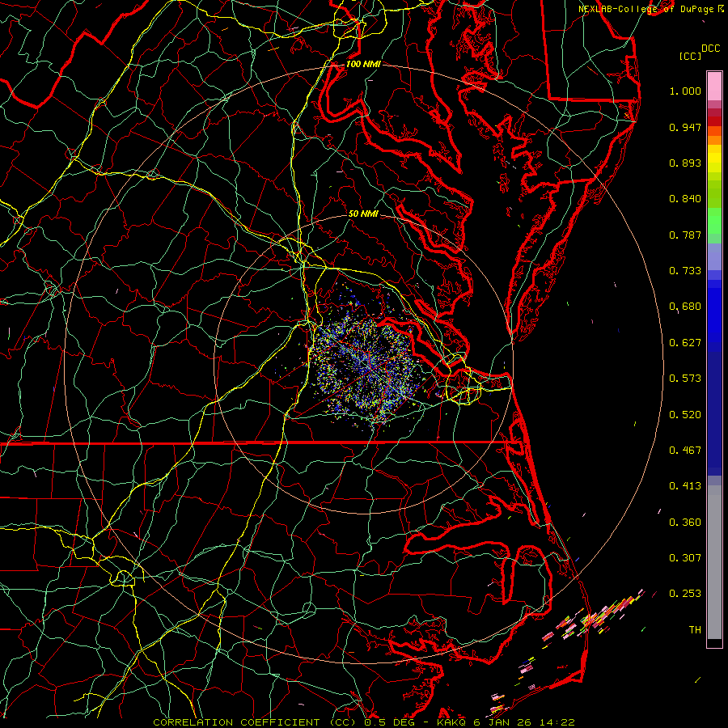This screenshot has width=728, height=728.
Task: Pick the yellow segment of the color bar
Action: (714, 159)
